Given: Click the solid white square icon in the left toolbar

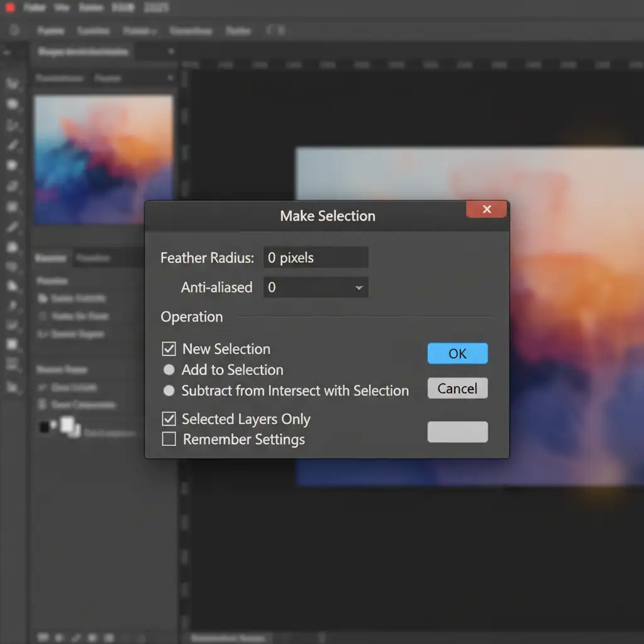Looking at the screenshot, I should 12,344.
